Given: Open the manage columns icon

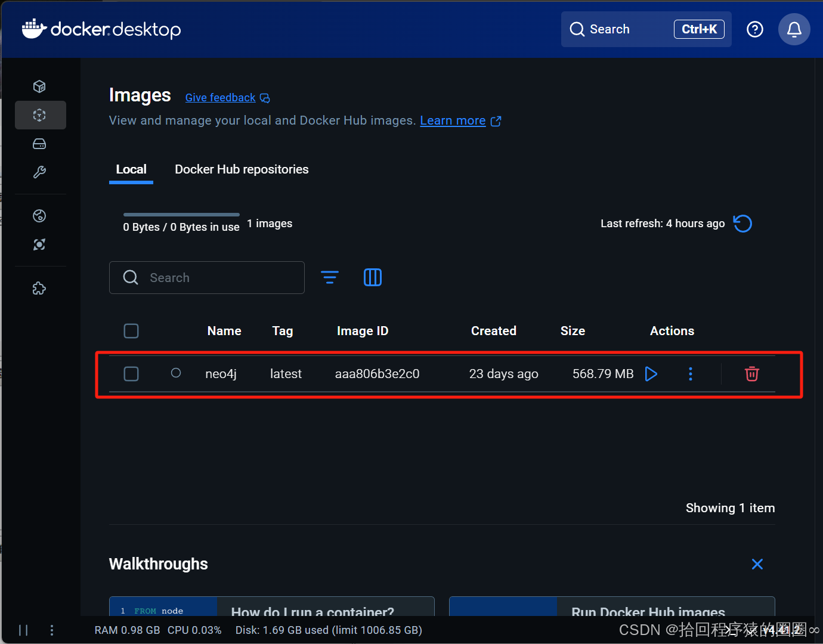Looking at the screenshot, I should pyautogui.click(x=373, y=277).
